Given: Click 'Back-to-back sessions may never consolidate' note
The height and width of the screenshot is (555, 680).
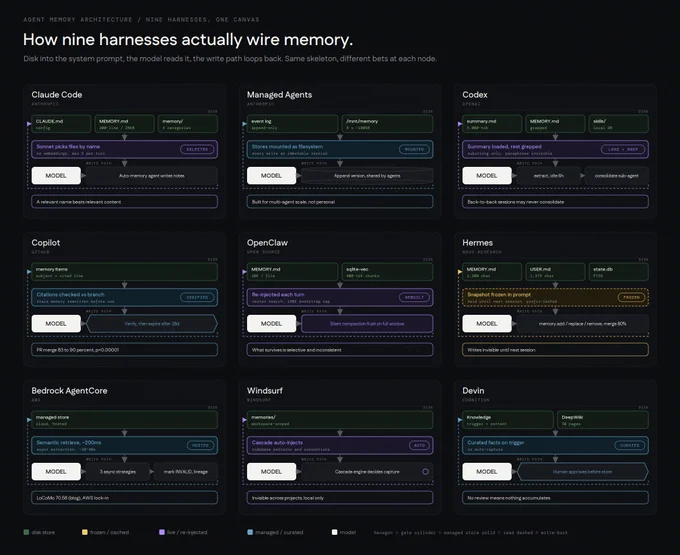Looking at the screenshot, I should tap(555, 202).
